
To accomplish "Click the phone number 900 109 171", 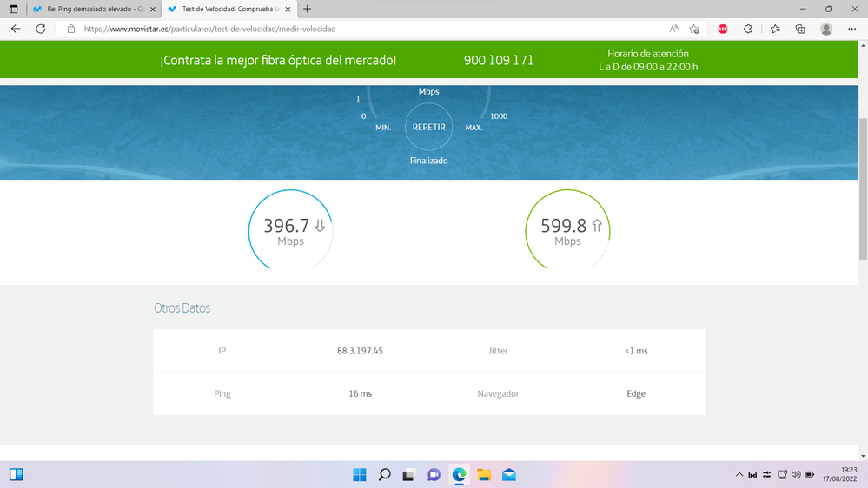I will [x=499, y=60].
